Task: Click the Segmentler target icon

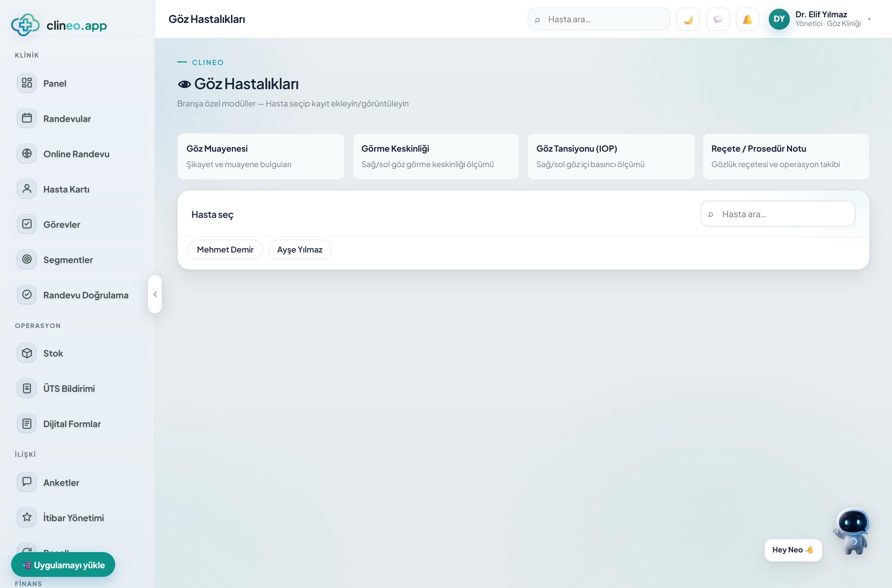Action: click(x=27, y=259)
